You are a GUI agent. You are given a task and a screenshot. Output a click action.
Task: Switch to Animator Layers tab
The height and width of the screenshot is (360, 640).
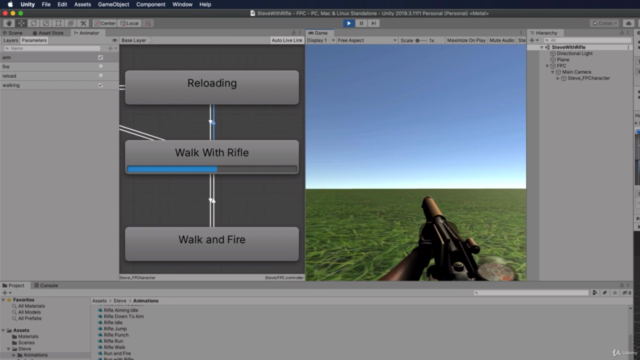pyautogui.click(x=11, y=40)
